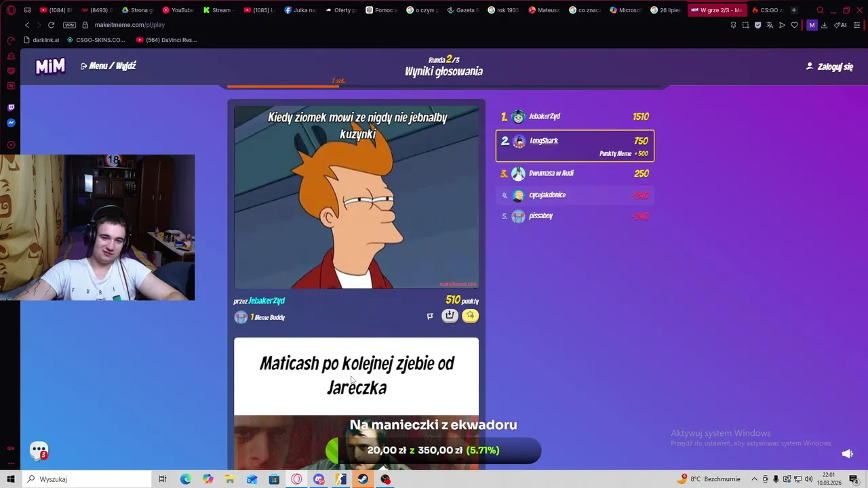Toggle the sound speaker icon
The image size is (868, 488).
coord(847,453)
